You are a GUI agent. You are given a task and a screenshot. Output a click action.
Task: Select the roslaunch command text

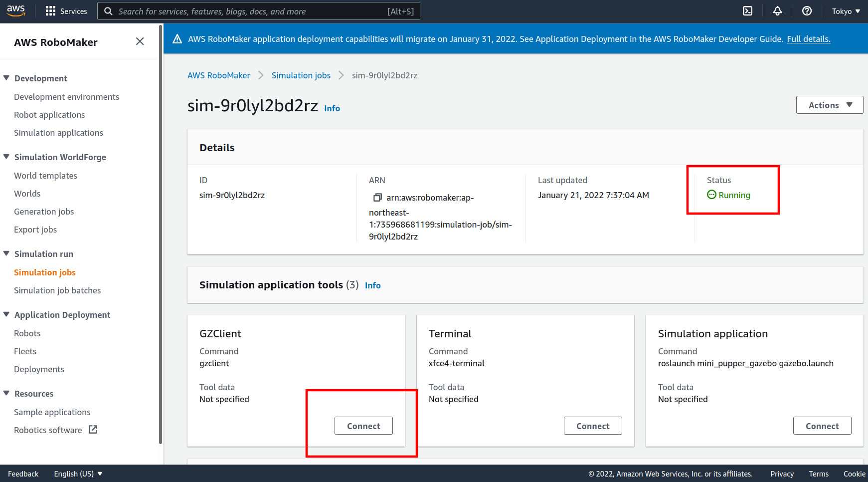pyautogui.click(x=746, y=363)
